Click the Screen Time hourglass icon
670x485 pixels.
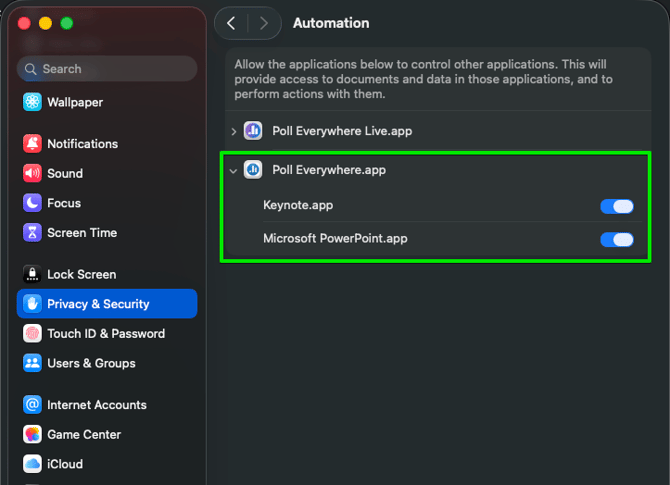pos(32,232)
